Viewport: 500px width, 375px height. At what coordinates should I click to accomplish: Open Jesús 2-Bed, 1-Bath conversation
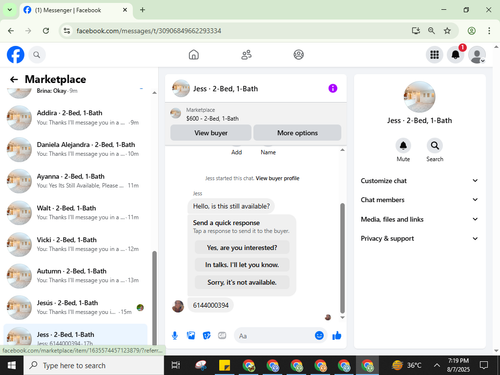point(76,307)
